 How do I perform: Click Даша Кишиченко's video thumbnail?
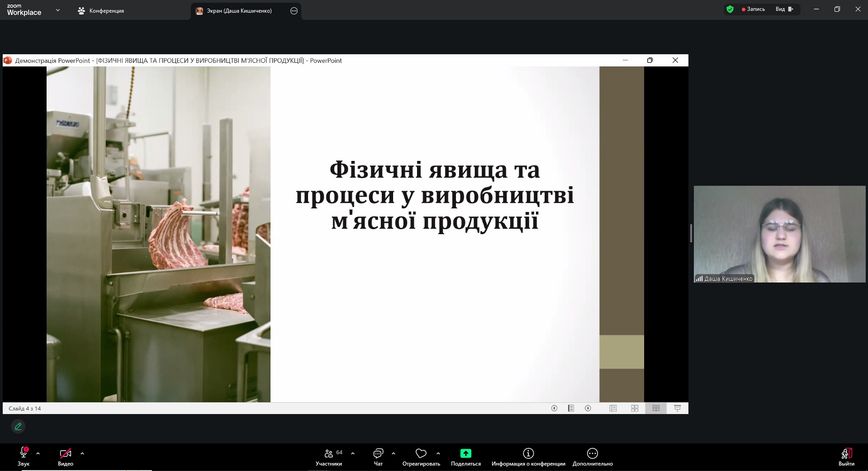[x=779, y=234]
